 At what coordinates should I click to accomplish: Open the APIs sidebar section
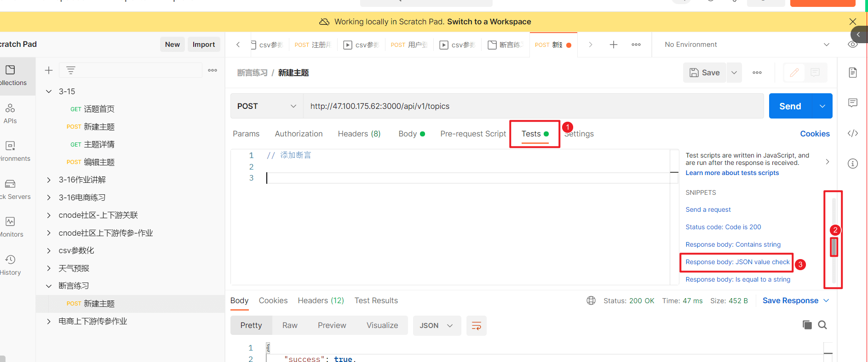pos(10,114)
